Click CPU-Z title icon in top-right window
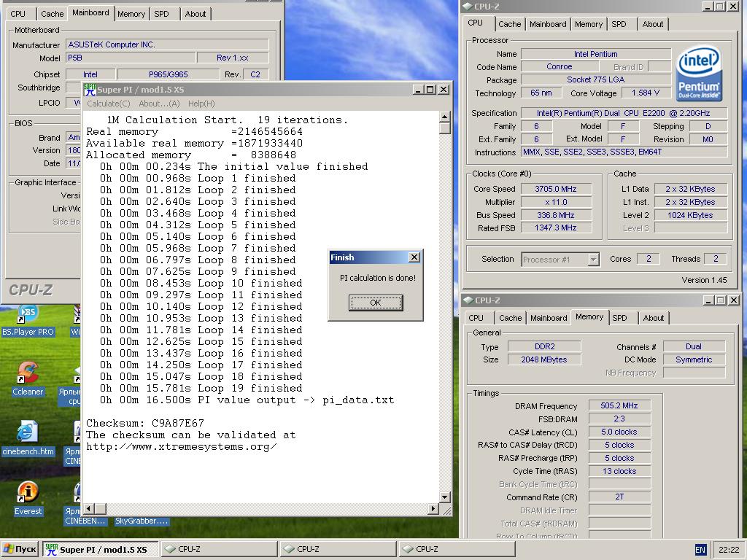Screen dimensions: 747x560 468,6
